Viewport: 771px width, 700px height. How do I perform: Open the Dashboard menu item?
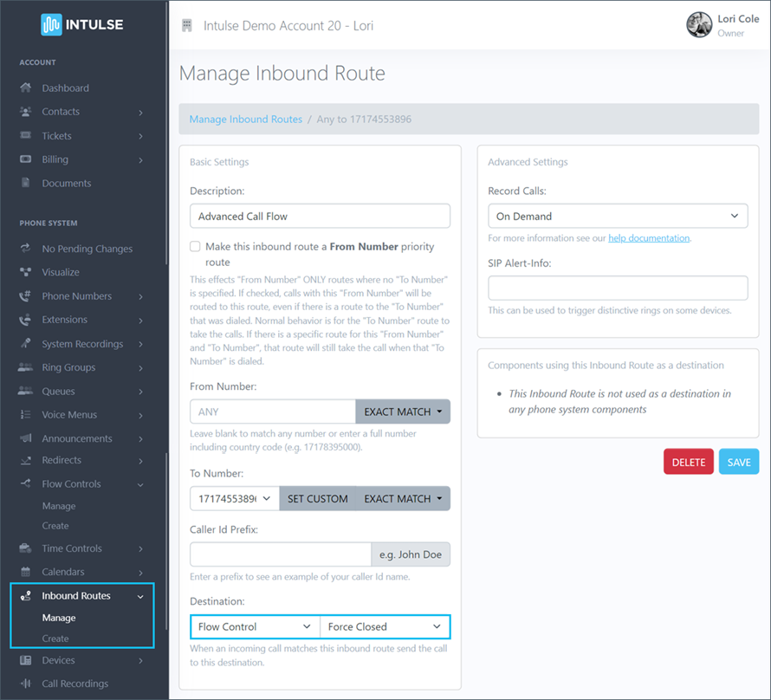point(65,88)
